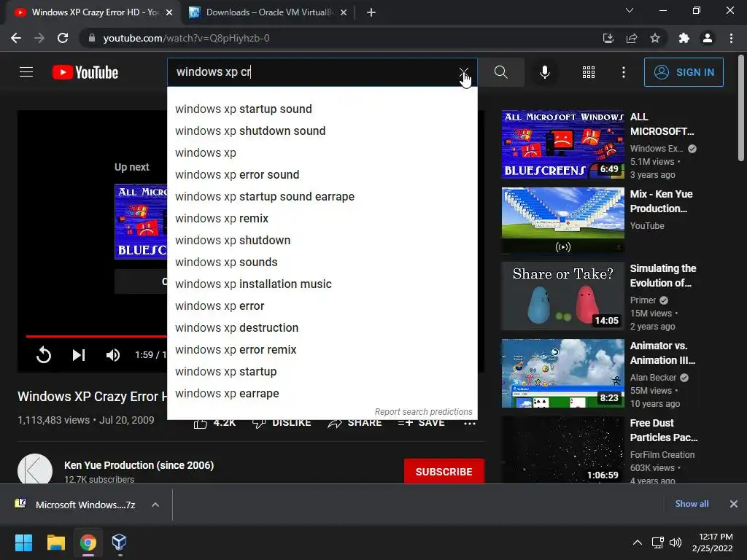Start voice search with the microphone

tap(544, 72)
